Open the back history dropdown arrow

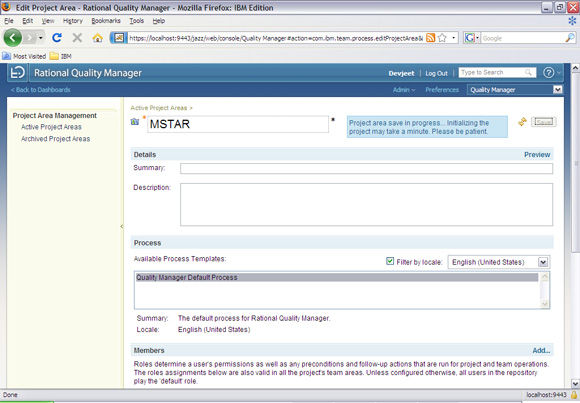point(41,38)
